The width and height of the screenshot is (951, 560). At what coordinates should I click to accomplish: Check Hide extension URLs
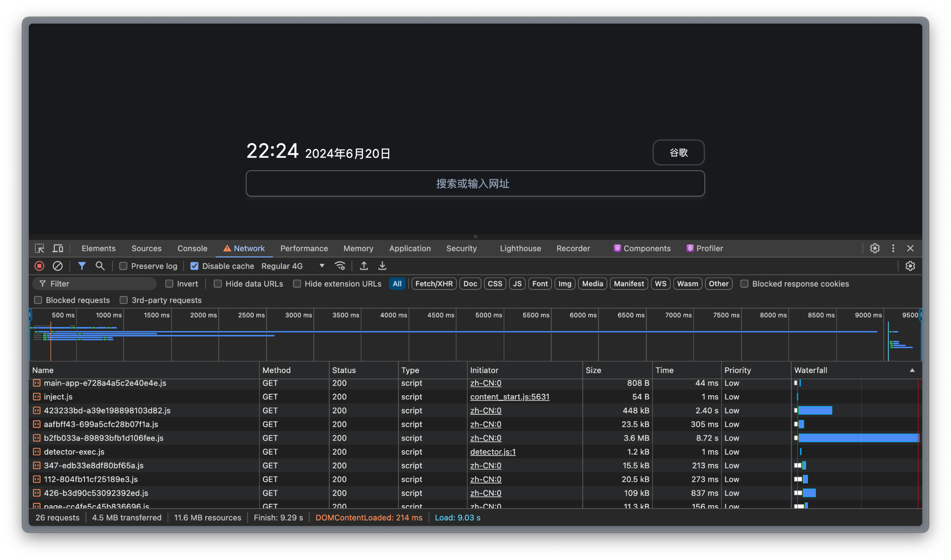tap(297, 283)
